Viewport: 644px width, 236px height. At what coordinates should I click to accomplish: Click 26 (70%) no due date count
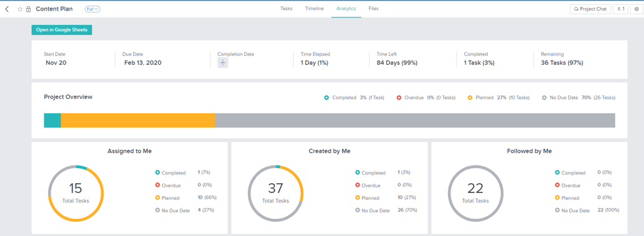pos(407,210)
